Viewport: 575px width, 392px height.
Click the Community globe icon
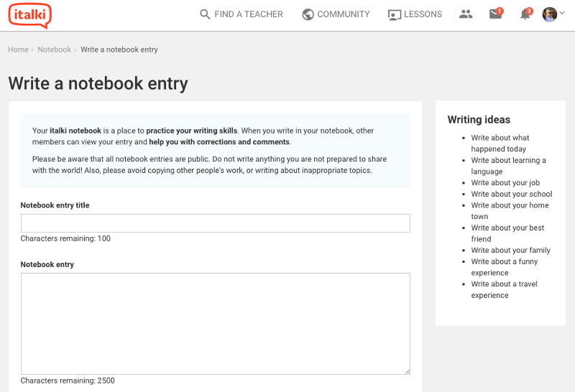tap(308, 14)
